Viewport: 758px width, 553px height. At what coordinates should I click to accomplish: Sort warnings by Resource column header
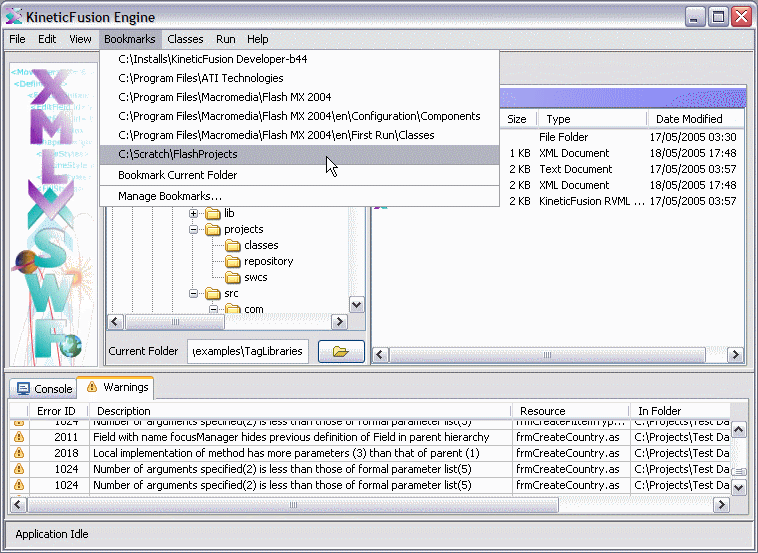(543, 410)
